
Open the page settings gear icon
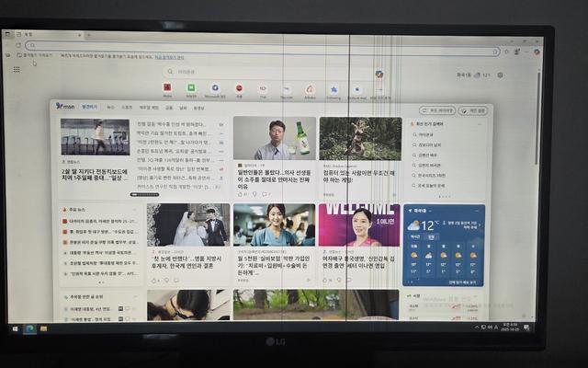(x=500, y=75)
